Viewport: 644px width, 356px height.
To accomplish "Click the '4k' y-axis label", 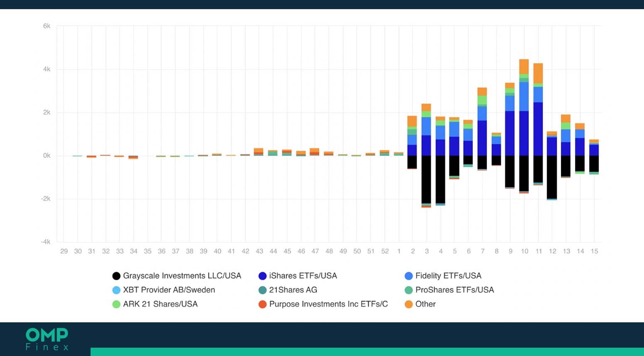I will click(47, 69).
